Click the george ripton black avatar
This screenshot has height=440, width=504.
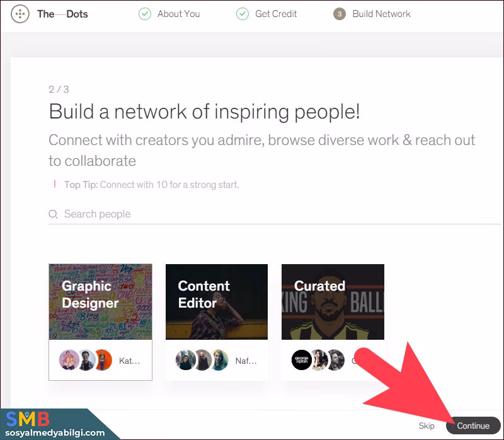click(x=302, y=360)
